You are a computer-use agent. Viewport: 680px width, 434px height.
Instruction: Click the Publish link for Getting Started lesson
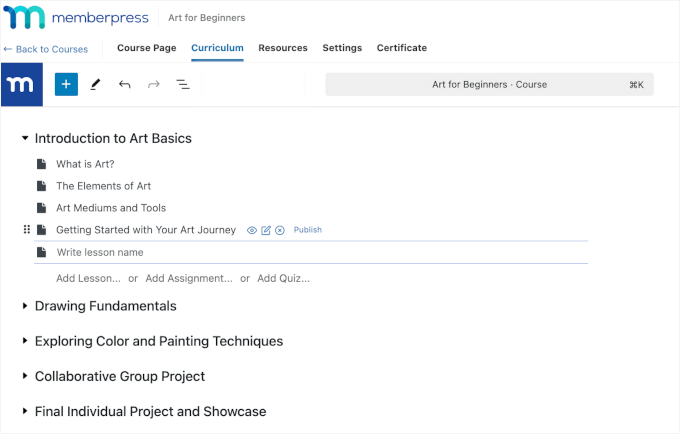click(x=308, y=230)
